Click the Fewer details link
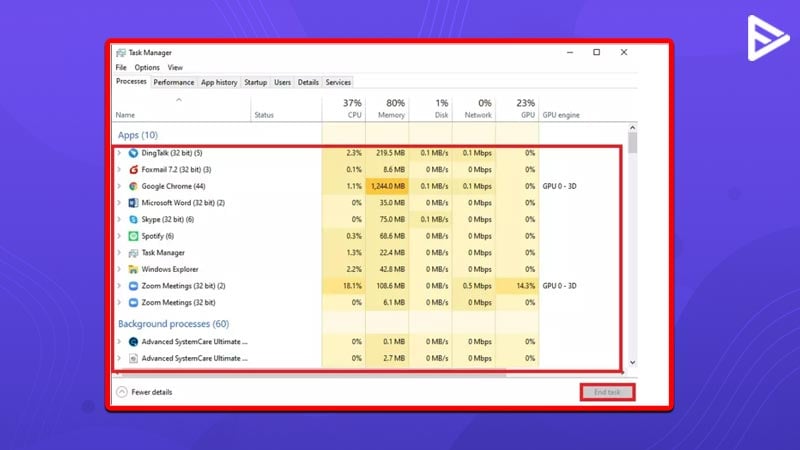 point(152,392)
